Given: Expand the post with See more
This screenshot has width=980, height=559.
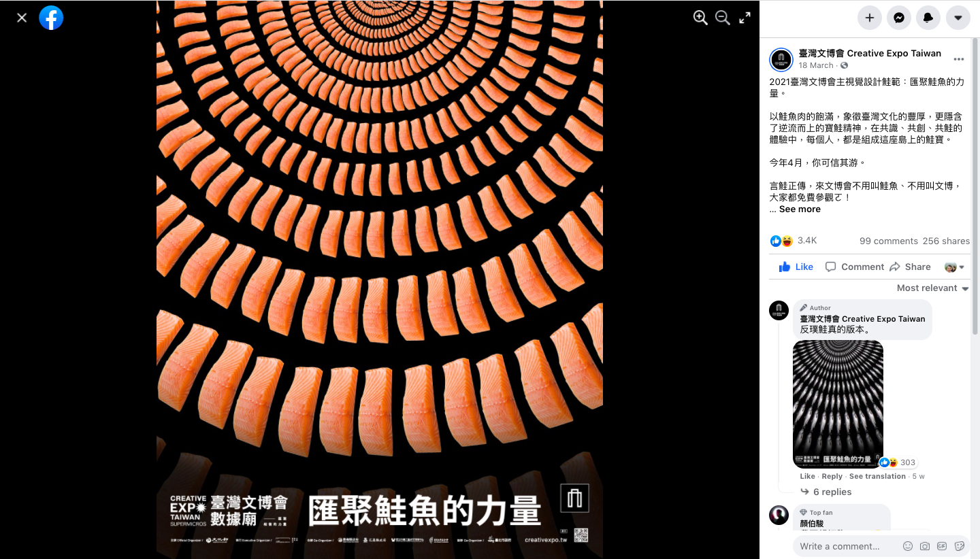Looking at the screenshot, I should [x=800, y=209].
